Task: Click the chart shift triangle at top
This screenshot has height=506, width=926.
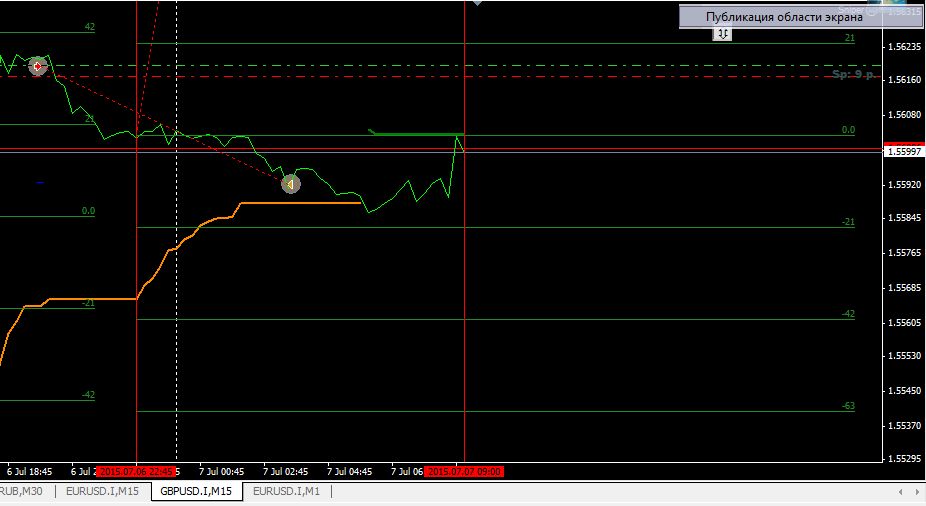Action: click(478, 3)
